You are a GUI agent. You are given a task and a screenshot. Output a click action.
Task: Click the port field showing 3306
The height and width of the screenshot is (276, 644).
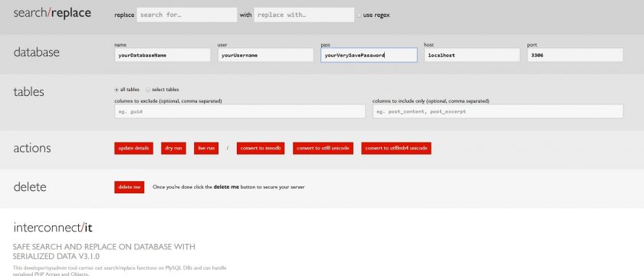tap(575, 55)
